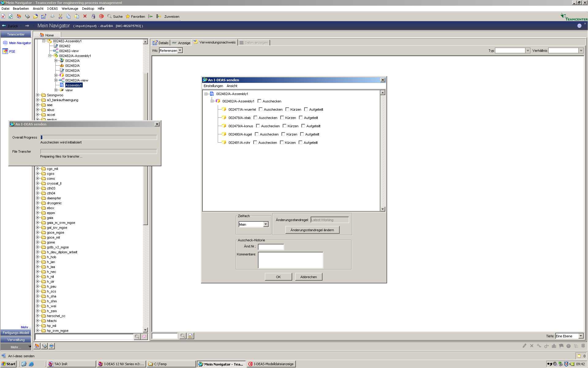Check Auschecken for 002481/A-rohr

click(255, 142)
